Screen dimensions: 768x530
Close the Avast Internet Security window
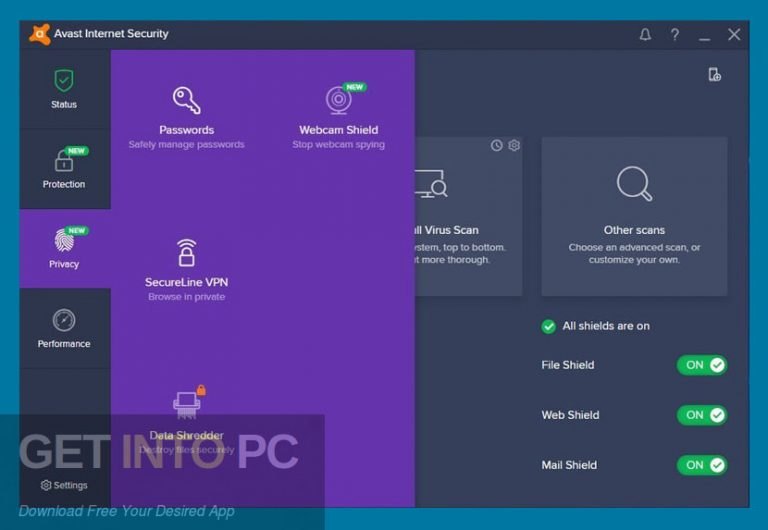[734, 34]
